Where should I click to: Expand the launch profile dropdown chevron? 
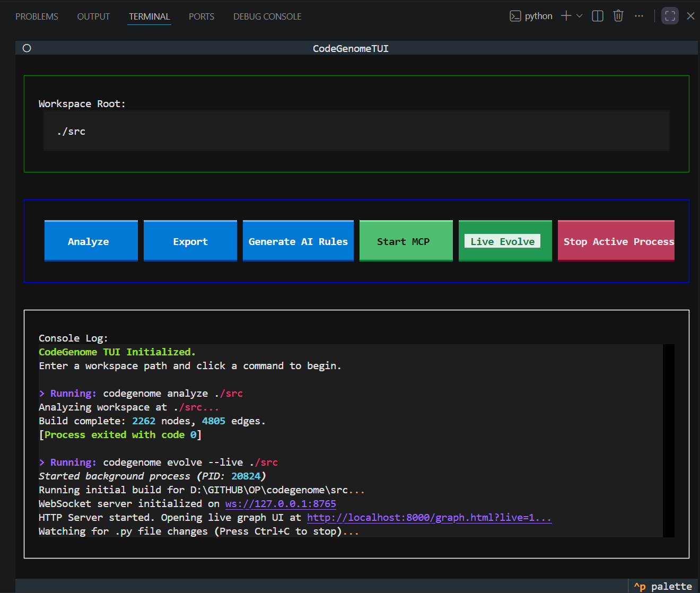tap(579, 16)
